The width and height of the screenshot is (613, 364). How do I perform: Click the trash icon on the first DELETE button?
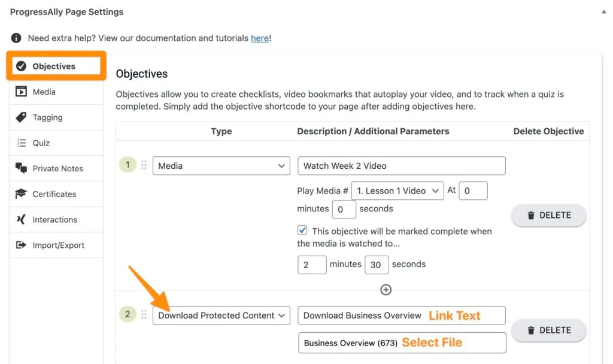click(529, 215)
